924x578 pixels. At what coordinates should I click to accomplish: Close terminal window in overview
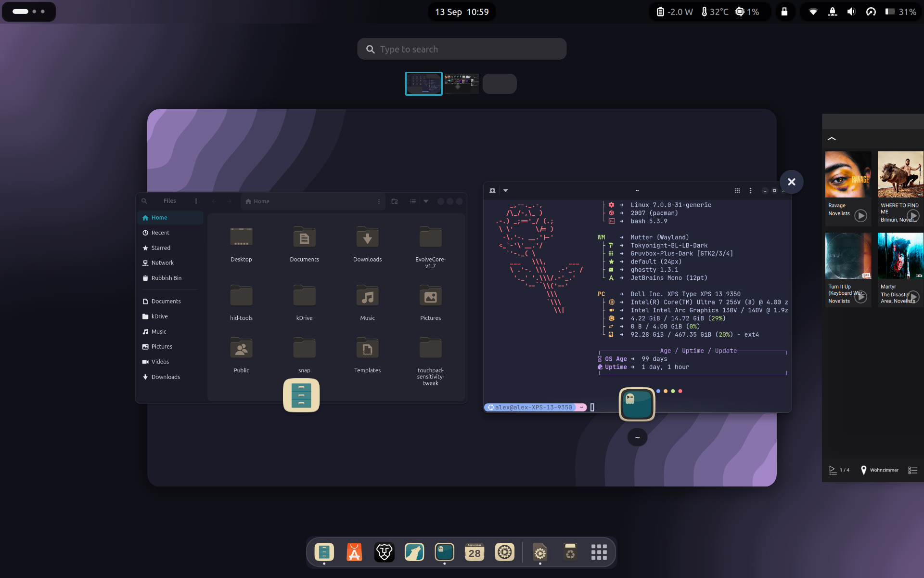pos(792,182)
